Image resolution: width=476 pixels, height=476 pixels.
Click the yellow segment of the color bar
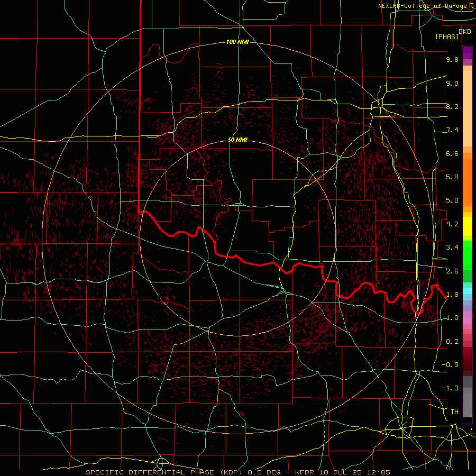pyautogui.click(x=467, y=226)
